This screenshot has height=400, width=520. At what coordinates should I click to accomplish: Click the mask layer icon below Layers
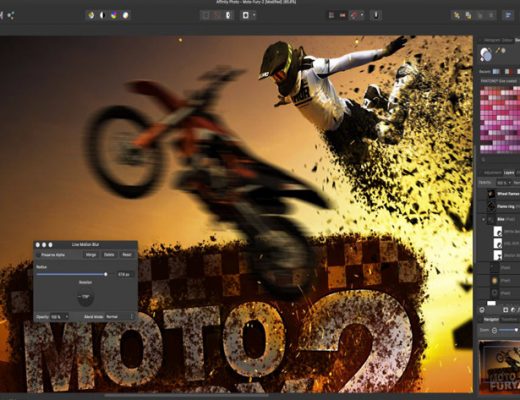coord(506,310)
